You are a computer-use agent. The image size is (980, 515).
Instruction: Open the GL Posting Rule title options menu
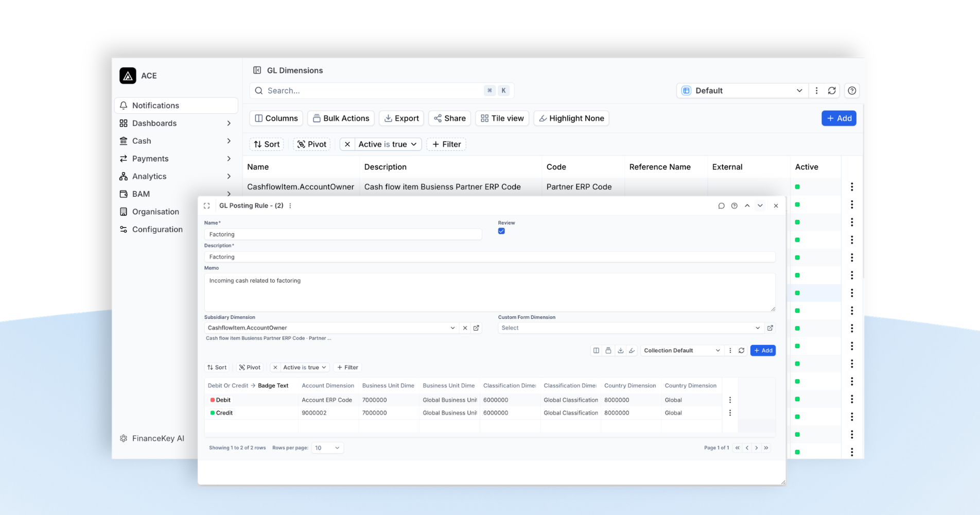coord(290,205)
